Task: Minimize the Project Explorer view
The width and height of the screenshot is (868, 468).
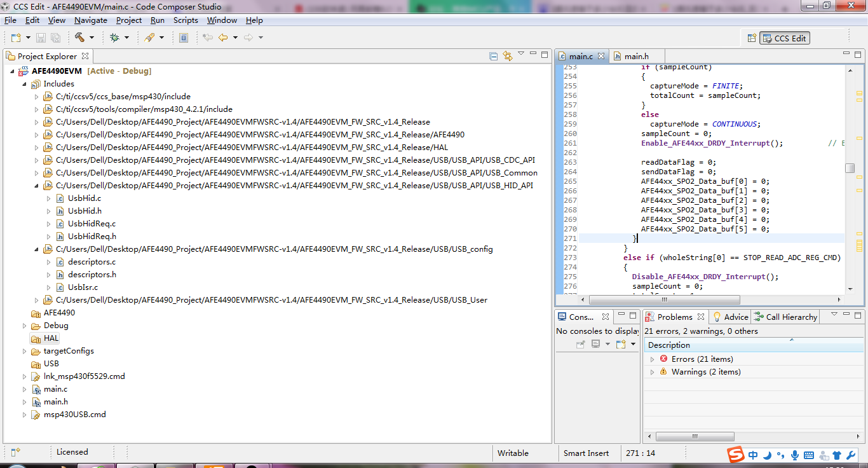Action: click(x=533, y=54)
